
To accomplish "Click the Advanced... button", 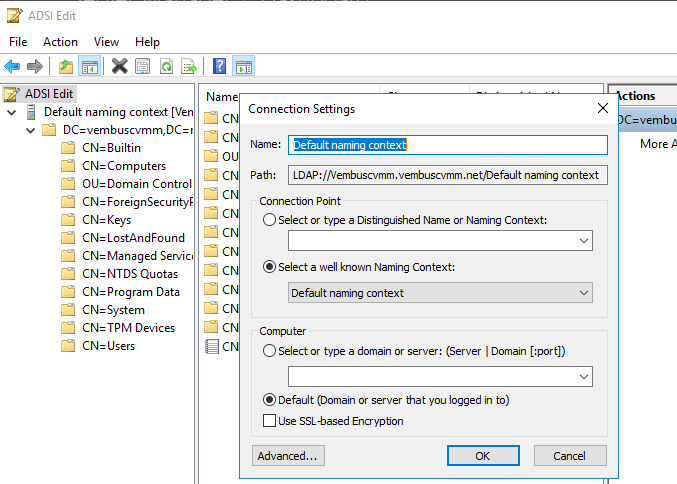I will coord(288,456).
